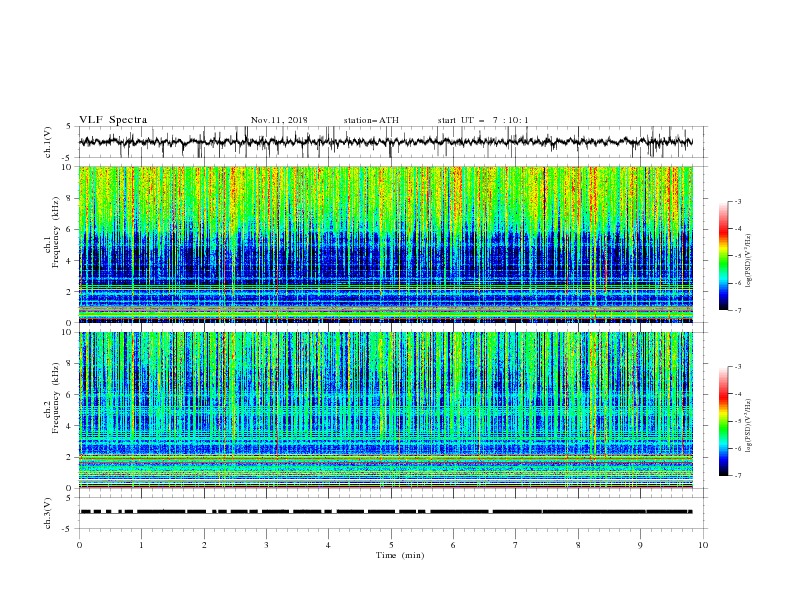
Task: Select the date text "Nov.11, 2018"
Action: pyautogui.click(x=279, y=120)
